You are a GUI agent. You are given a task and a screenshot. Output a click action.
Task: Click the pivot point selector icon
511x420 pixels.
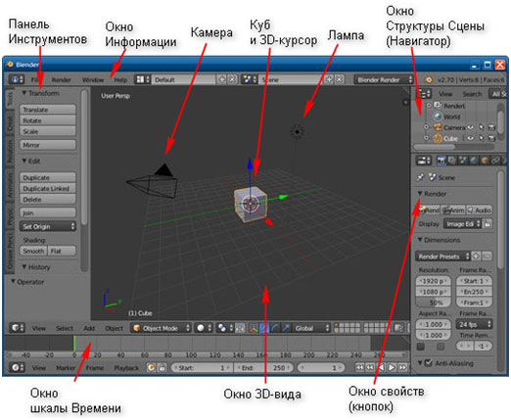point(224,328)
